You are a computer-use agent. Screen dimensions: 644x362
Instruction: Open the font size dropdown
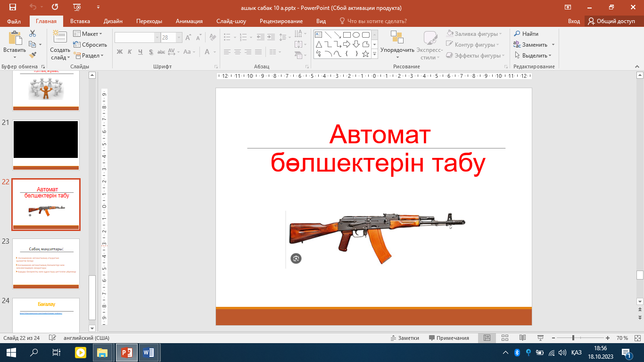coord(179,38)
